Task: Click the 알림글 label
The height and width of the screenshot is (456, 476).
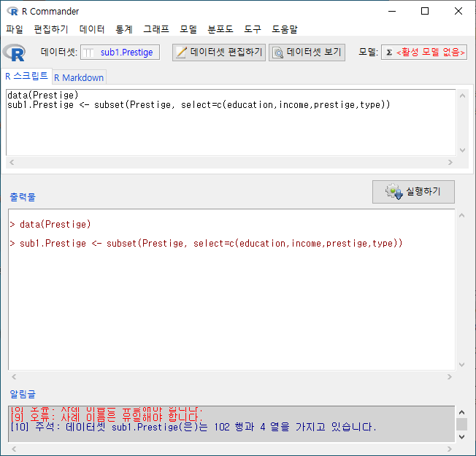Action: (x=23, y=394)
